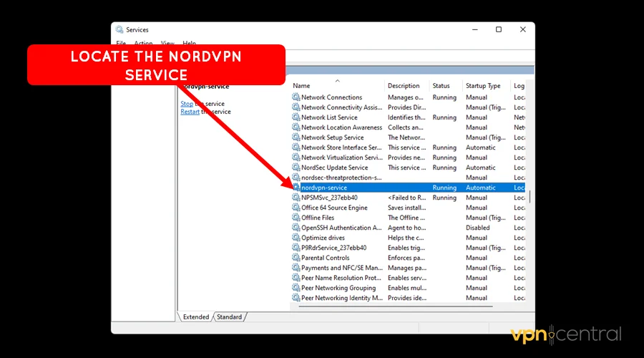Select the Network Setup Service name
Image resolution: width=644 pixels, height=358 pixels.
coord(332,137)
